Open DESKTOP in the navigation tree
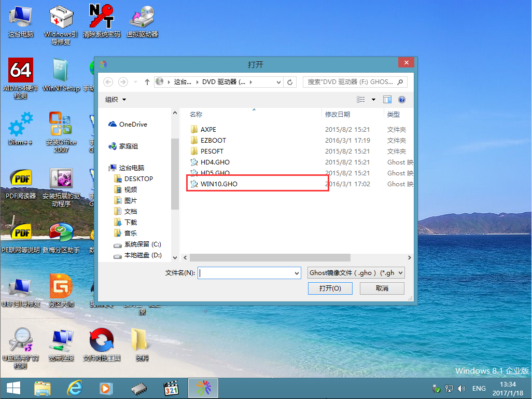 click(x=134, y=178)
